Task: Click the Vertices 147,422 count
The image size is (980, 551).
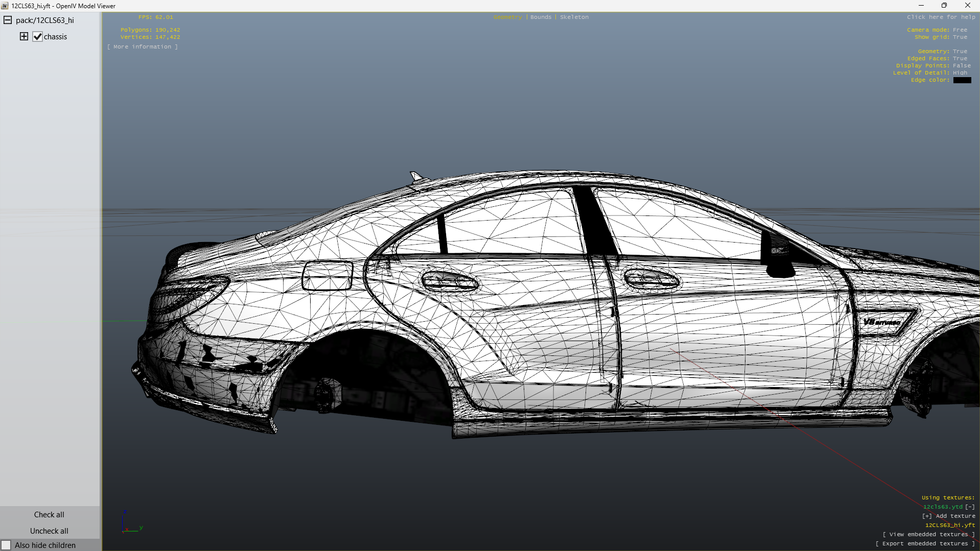Action: (150, 37)
